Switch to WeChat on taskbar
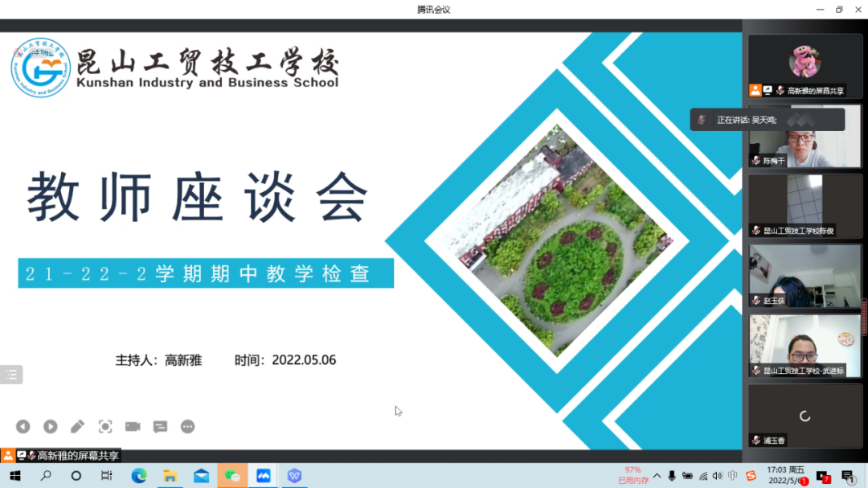 tap(232, 476)
